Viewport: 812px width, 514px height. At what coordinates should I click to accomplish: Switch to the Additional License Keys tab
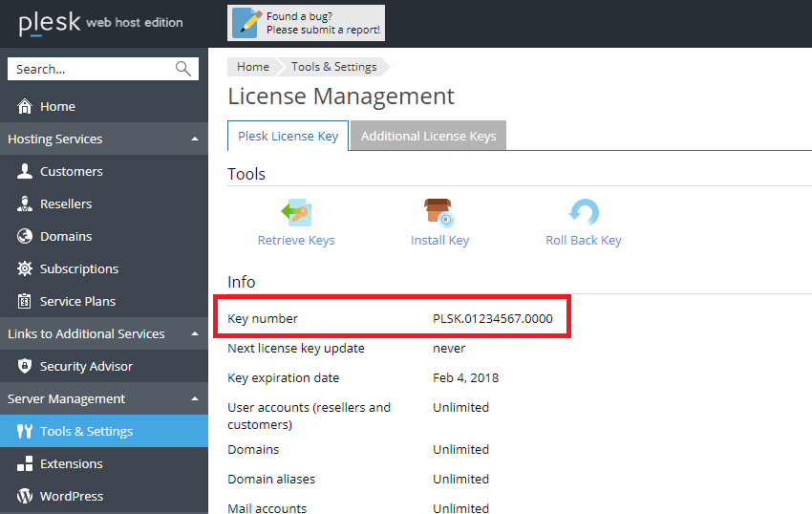point(428,136)
